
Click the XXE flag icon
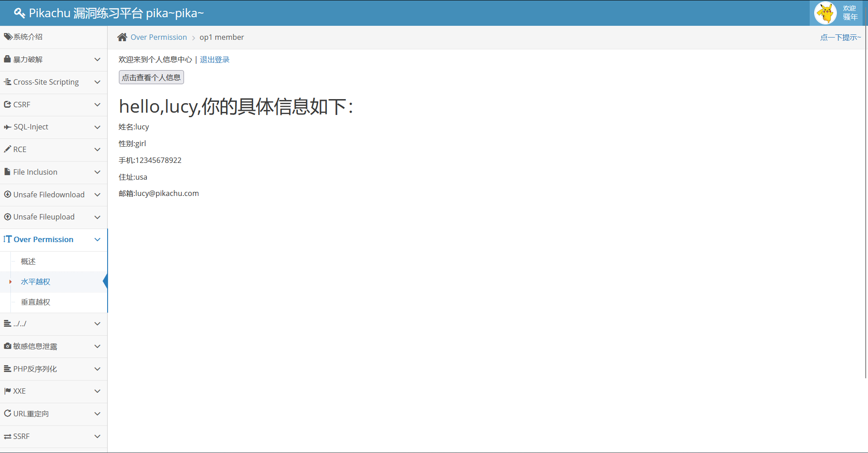click(7, 391)
